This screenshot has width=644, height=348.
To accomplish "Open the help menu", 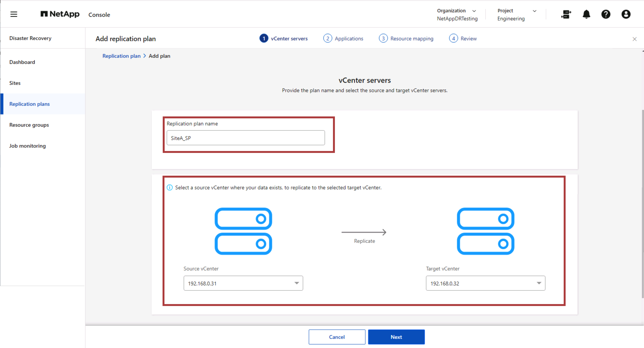I will (x=606, y=15).
